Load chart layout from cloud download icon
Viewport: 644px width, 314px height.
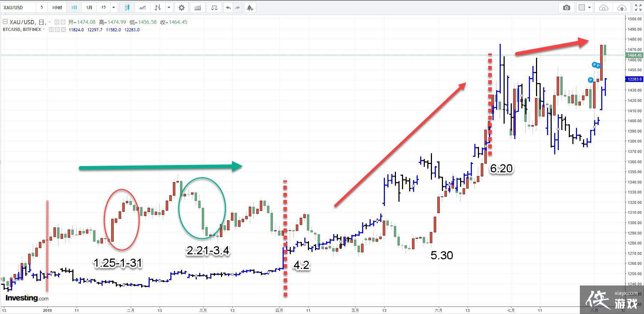[x=603, y=7]
